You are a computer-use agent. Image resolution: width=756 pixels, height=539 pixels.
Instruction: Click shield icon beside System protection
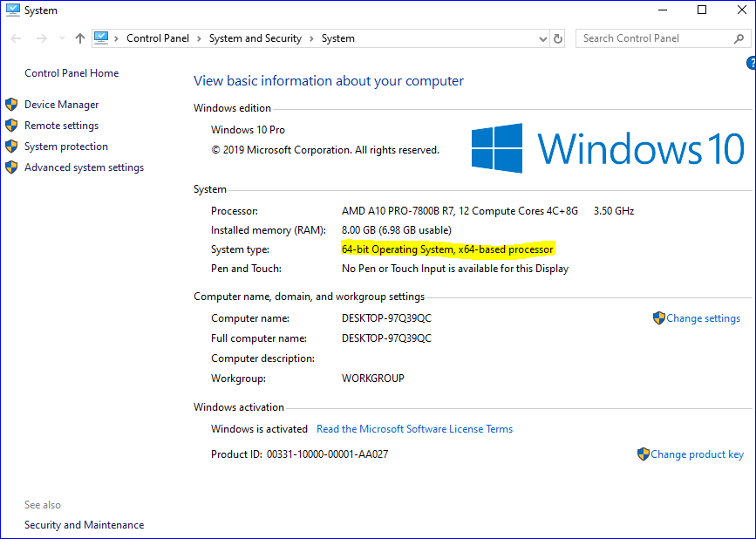point(11,146)
